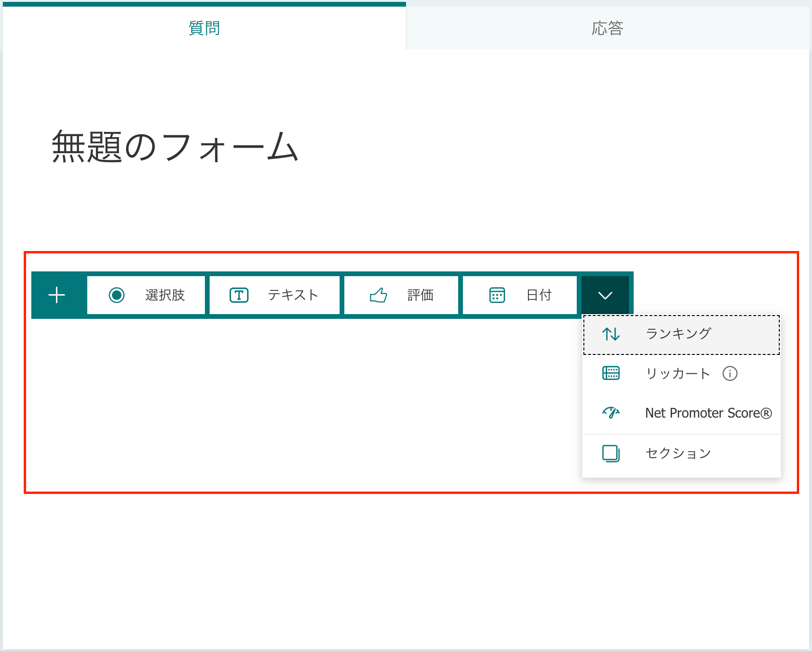The width and height of the screenshot is (812, 651).
Task: Add a テキスト question
Action: [x=274, y=295]
